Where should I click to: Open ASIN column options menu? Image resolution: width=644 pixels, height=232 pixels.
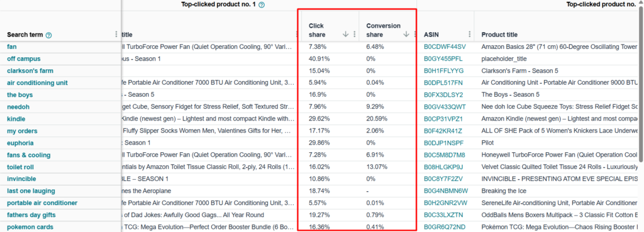469,35
